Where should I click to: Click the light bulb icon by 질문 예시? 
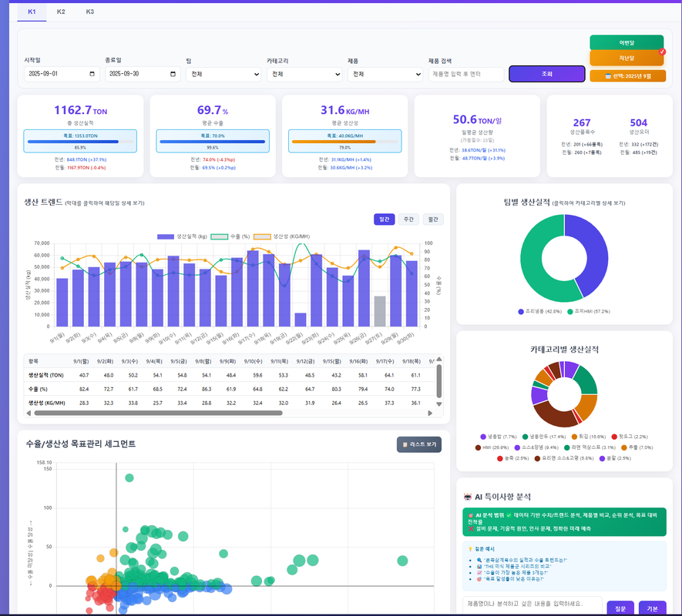470,549
